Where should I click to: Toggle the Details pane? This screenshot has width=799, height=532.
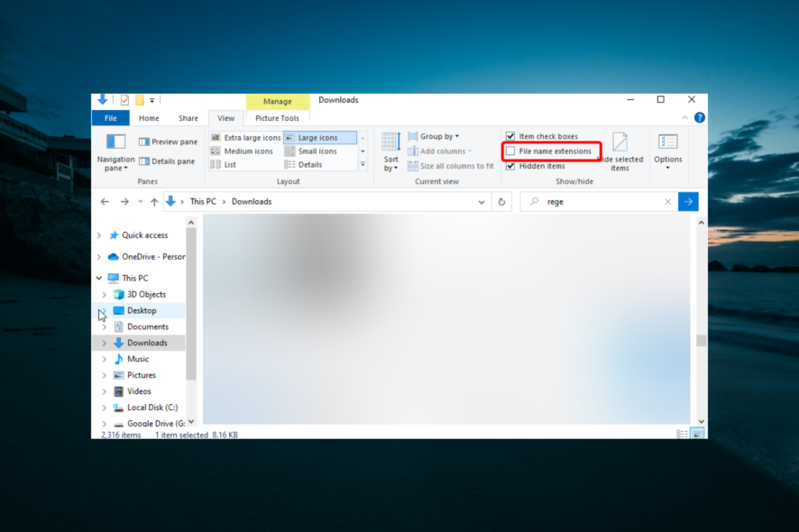(167, 161)
